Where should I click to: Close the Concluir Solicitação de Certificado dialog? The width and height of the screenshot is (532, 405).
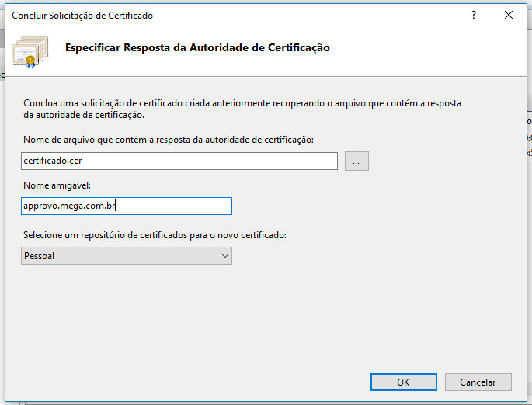coord(509,15)
